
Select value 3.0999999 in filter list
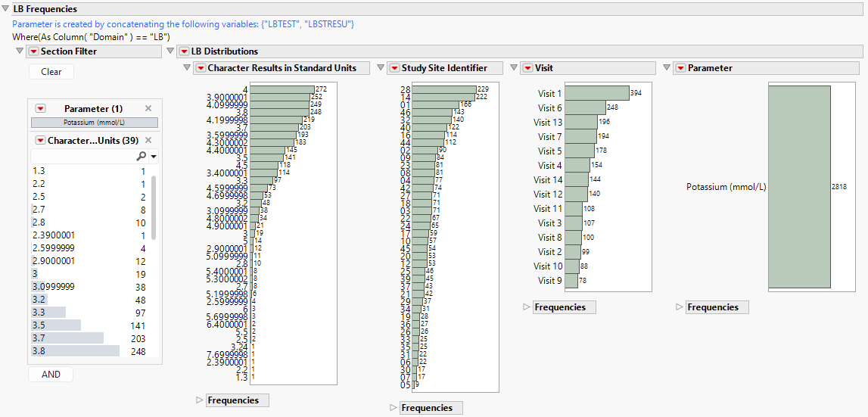(x=90, y=287)
